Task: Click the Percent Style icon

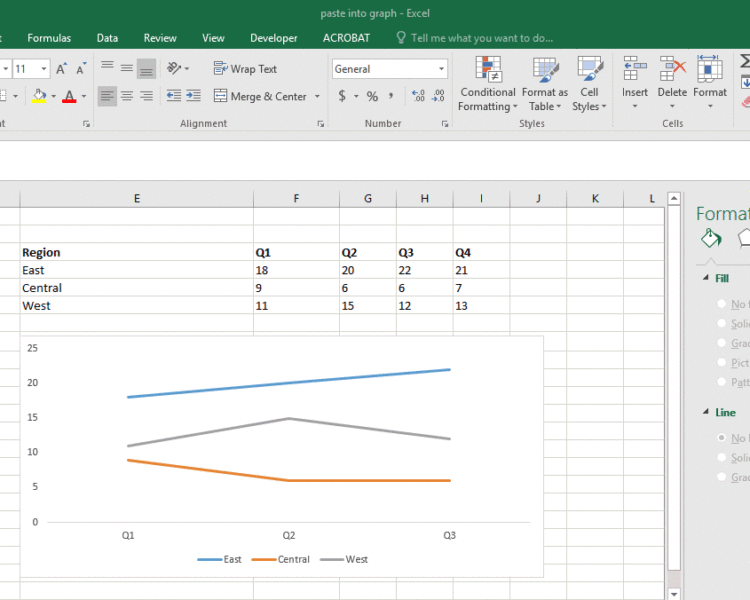Action: [372, 96]
